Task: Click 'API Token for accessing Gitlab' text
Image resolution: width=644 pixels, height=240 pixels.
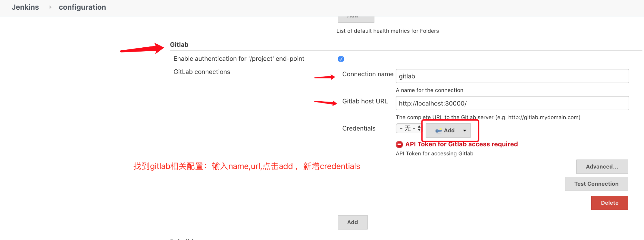Action: coord(435,153)
